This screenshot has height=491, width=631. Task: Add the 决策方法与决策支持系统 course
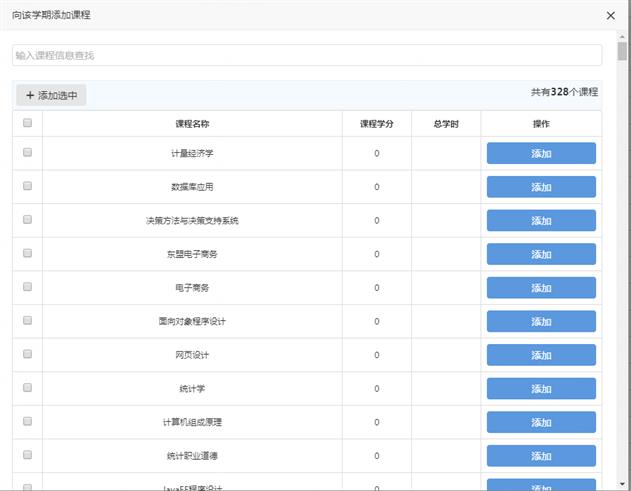[x=541, y=221]
